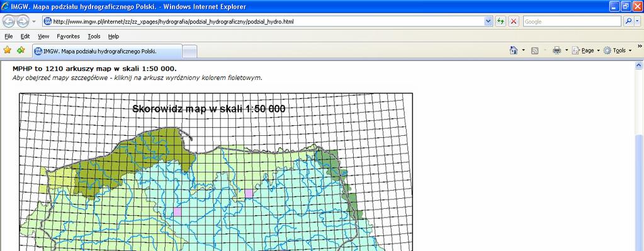
Task: Open the search provider dropdown arrow
Action: click(638, 22)
